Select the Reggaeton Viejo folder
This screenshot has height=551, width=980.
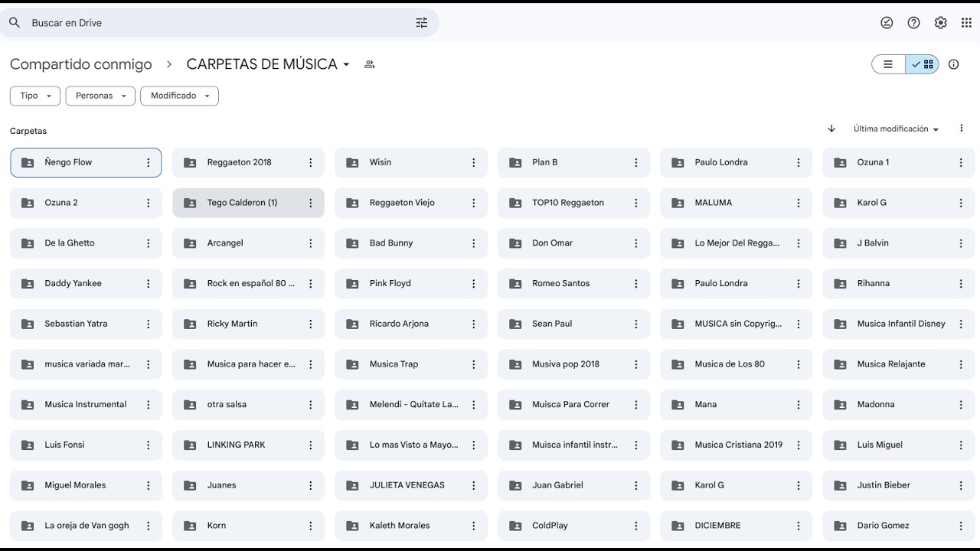tap(411, 203)
